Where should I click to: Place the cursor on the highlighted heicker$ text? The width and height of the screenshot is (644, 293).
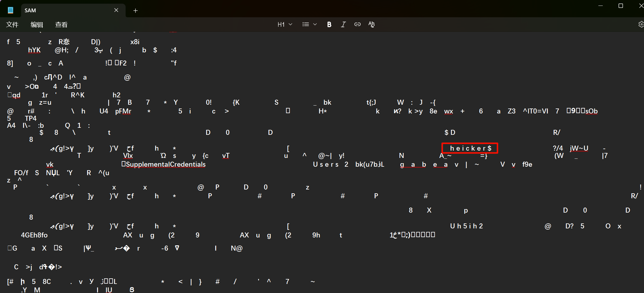pos(470,149)
